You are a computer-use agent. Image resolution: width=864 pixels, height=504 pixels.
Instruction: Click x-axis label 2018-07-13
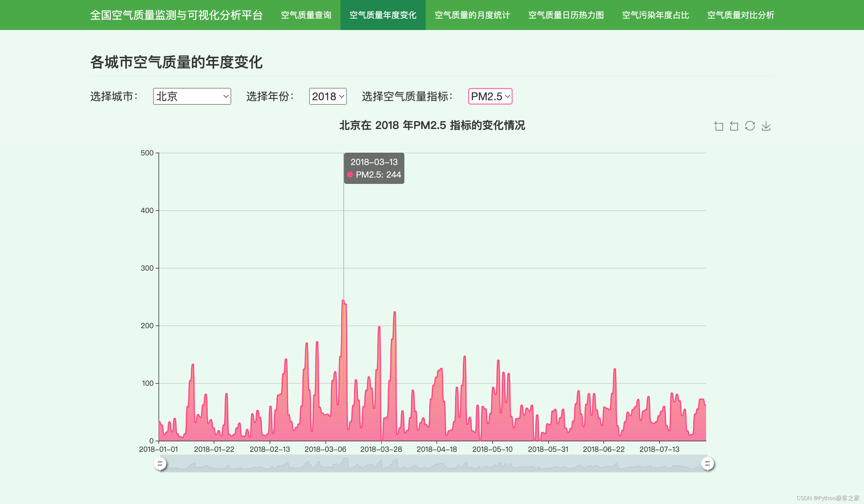(659, 449)
